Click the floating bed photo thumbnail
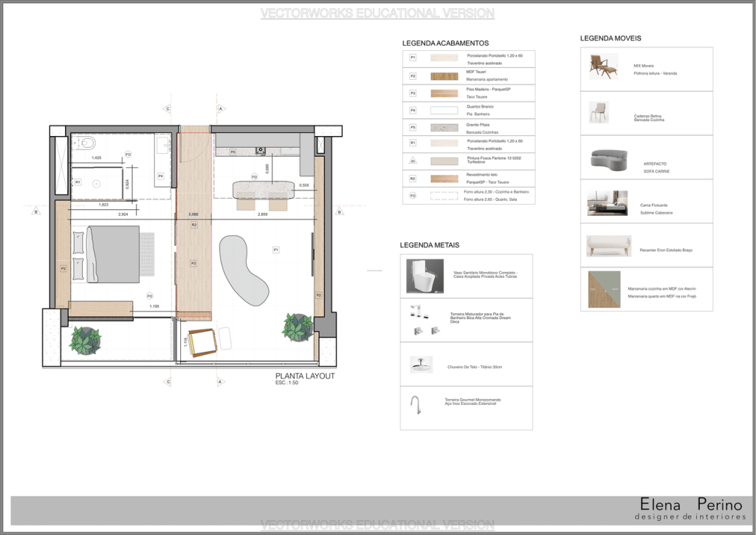The width and height of the screenshot is (756, 535). 608,202
